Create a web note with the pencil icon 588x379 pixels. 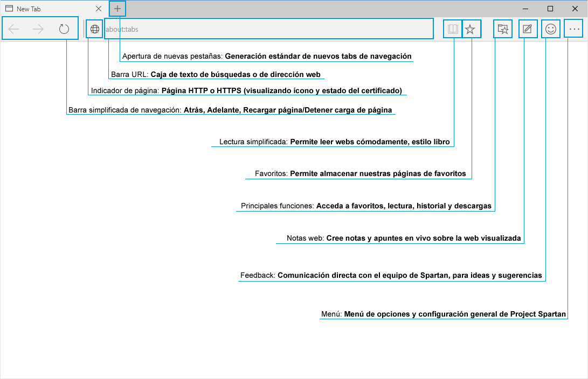528,29
